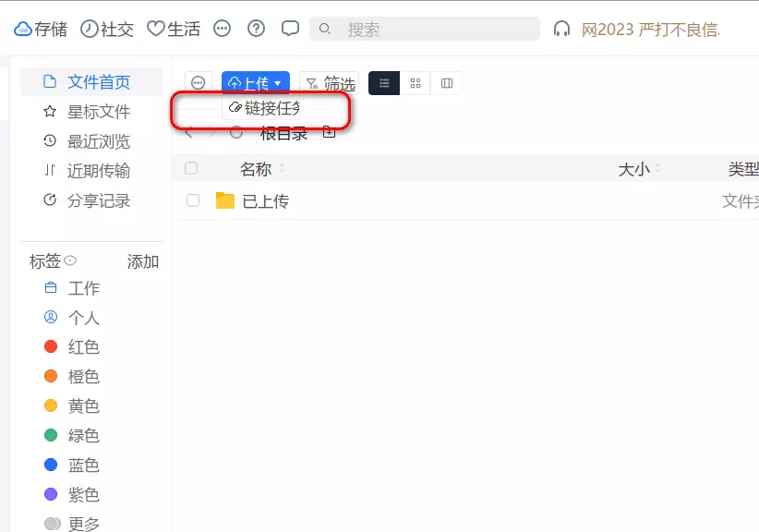Click the file icon beside 文件首页
Viewport: 759px width, 532px height.
pyautogui.click(x=50, y=81)
